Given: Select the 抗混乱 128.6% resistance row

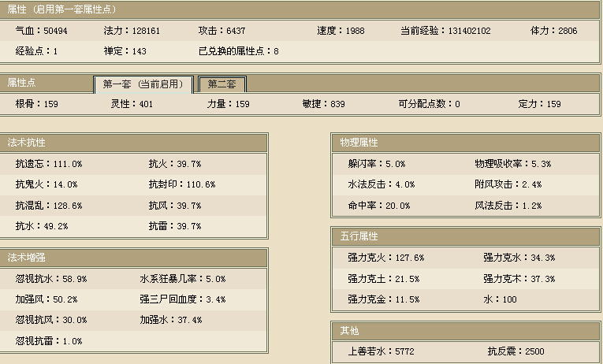Looking at the screenshot, I should pos(48,206).
